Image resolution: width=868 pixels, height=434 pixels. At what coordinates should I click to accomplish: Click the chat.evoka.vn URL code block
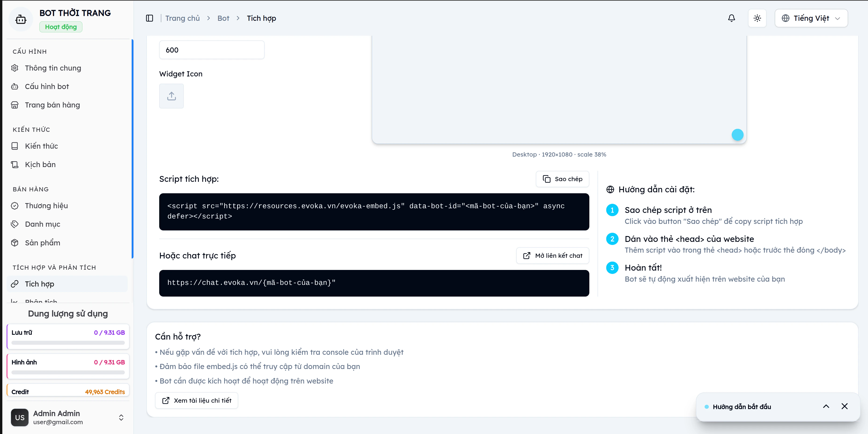pyautogui.click(x=374, y=283)
